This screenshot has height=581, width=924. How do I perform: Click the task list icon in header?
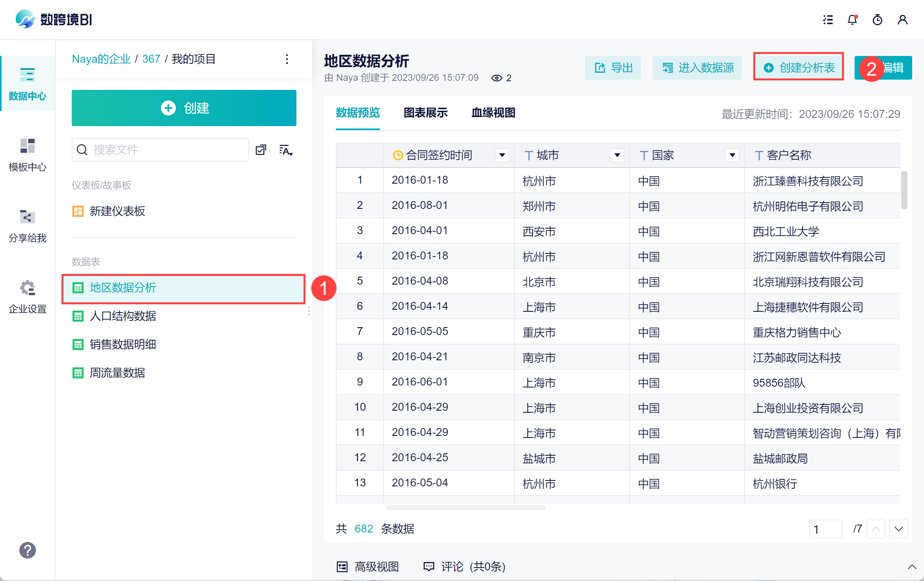pos(828,20)
